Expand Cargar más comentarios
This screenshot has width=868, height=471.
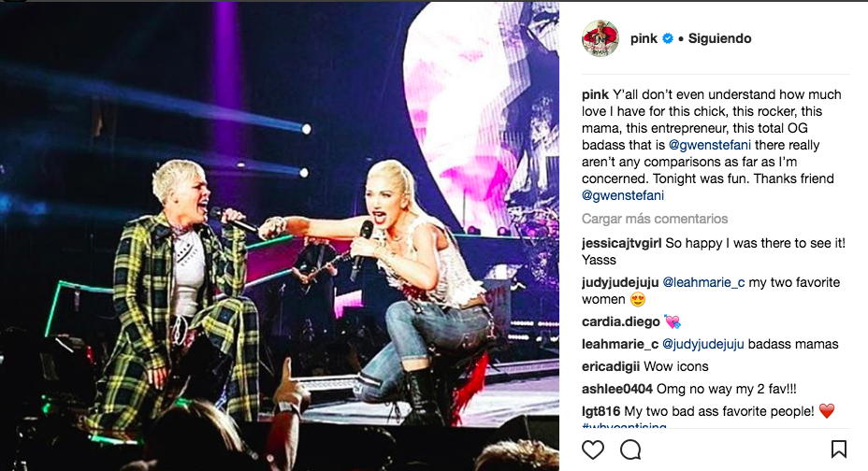coord(655,219)
